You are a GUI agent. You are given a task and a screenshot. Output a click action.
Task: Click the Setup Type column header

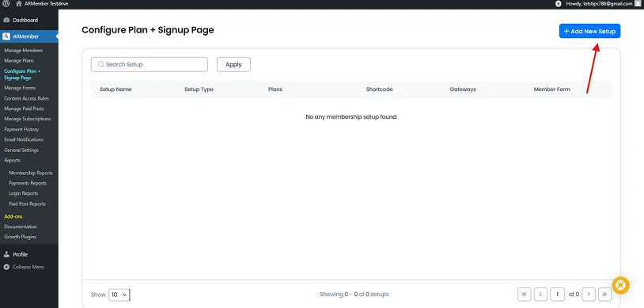pos(199,89)
